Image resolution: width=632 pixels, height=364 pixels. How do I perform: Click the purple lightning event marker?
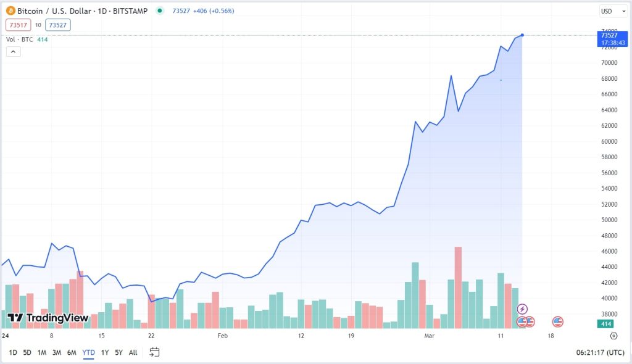tap(522, 308)
